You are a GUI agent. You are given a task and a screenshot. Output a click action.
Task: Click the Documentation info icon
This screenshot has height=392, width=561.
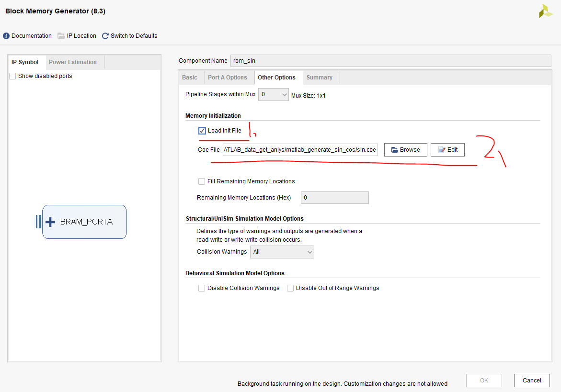(6, 36)
